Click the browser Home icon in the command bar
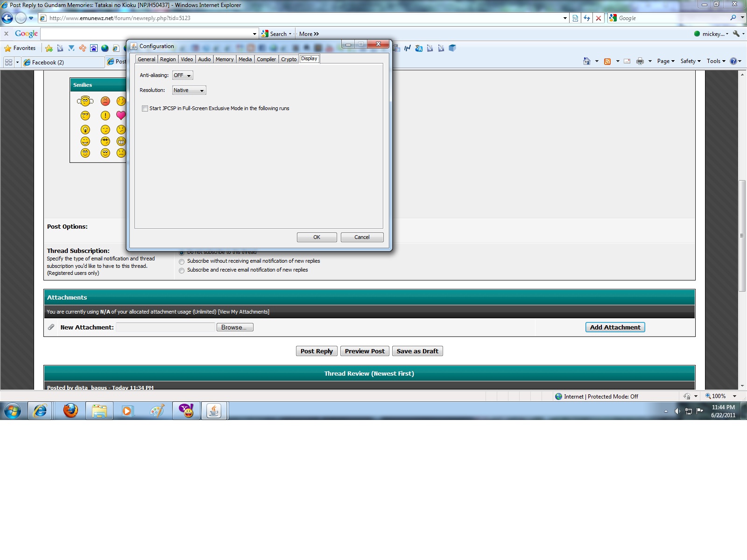This screenshot has height=560, width=747. 587,61
